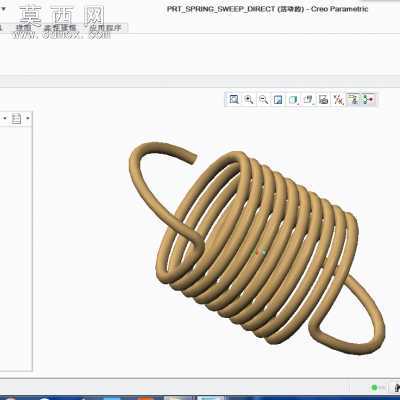
Task: Select the Zoom Out tool
Action: [263, 99]
